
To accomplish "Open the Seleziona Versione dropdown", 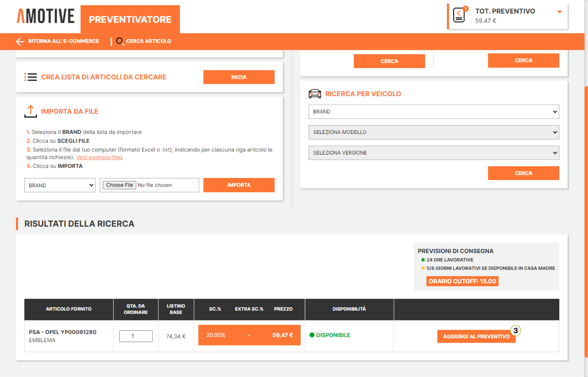I will tap(433, 153).
